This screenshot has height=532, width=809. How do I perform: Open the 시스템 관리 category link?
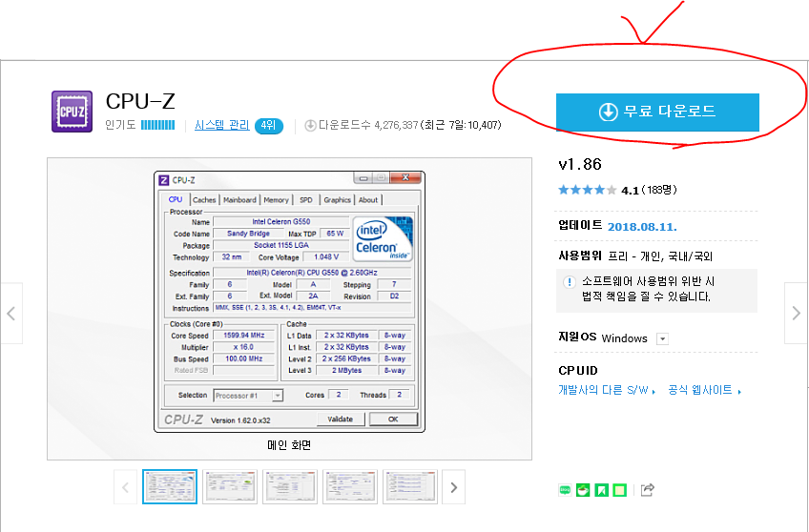(x=222, y=125)
